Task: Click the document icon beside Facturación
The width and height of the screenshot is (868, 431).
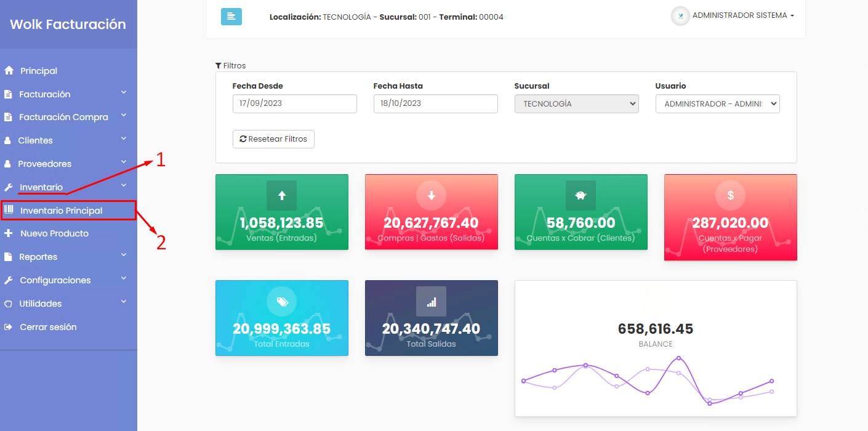Action: (x=8, y=94)
